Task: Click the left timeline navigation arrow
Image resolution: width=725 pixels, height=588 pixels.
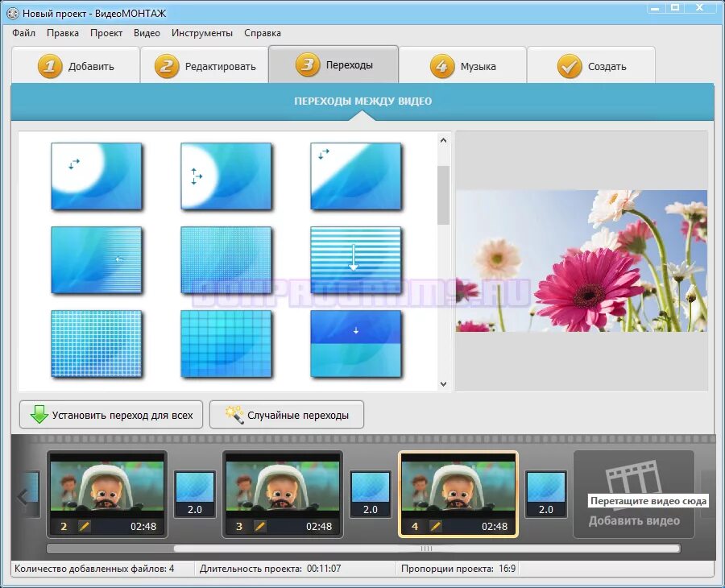Action: [x=23, y=496]
